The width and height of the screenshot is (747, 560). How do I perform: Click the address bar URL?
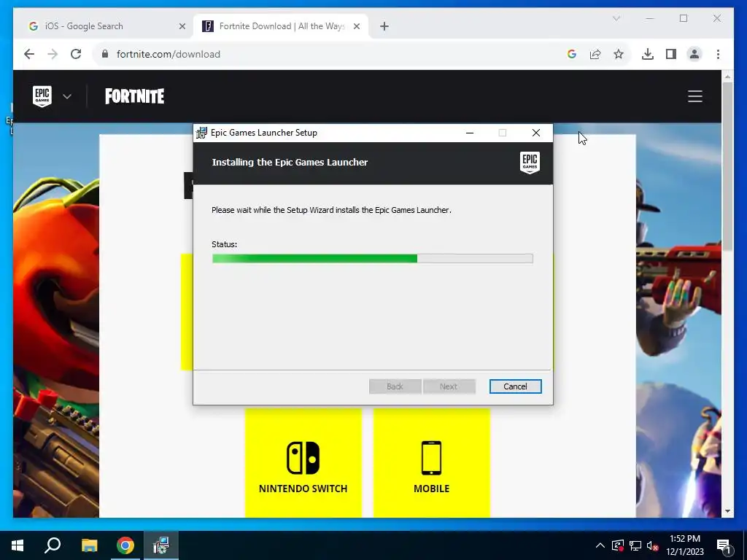coord(169,54)
